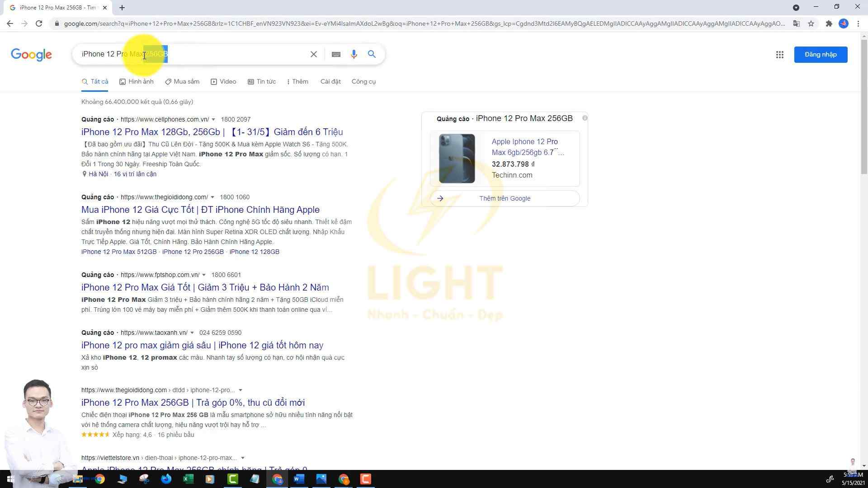Click the Google apps grid icon

pyautogui.click(x=780, y=54)
